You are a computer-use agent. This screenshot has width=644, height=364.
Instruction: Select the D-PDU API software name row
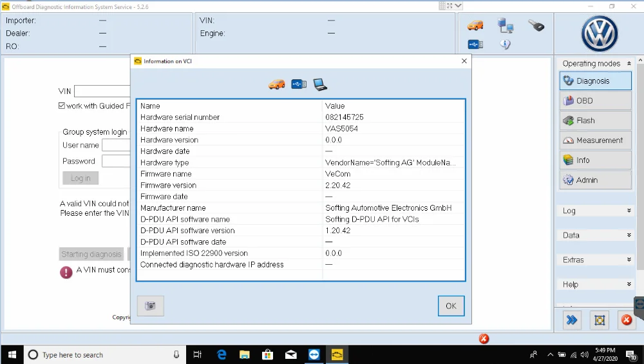coord(301,220)
